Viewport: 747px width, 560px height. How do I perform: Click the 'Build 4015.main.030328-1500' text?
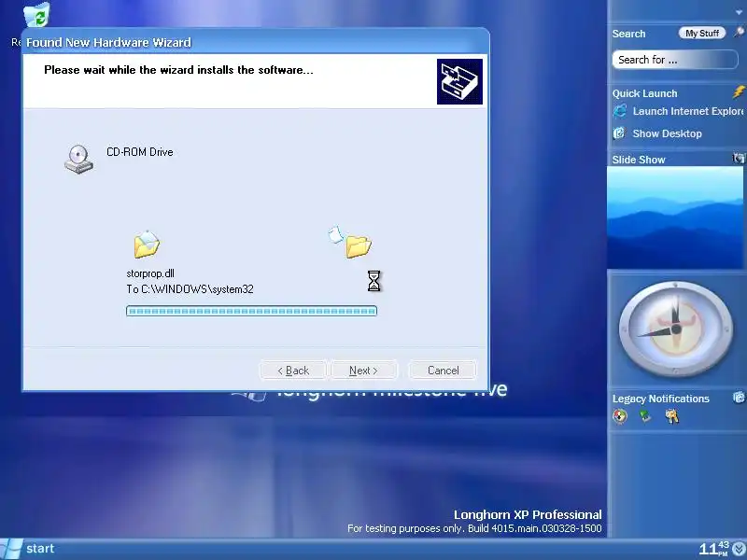coord(534,528)
